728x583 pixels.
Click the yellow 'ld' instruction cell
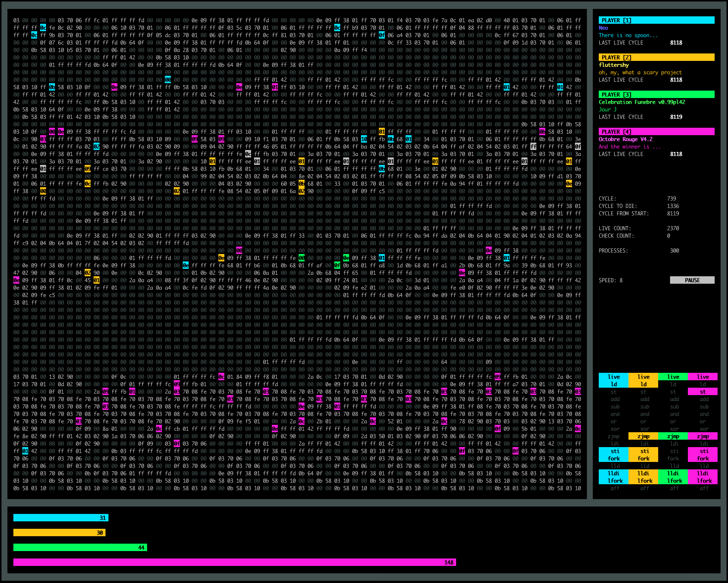click(643, 384)
